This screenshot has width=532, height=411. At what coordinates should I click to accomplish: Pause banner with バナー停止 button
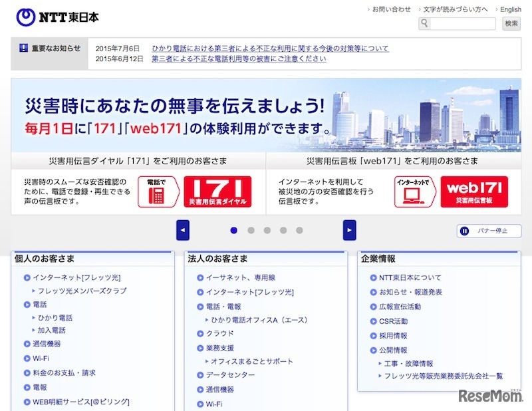click(489, 231)
